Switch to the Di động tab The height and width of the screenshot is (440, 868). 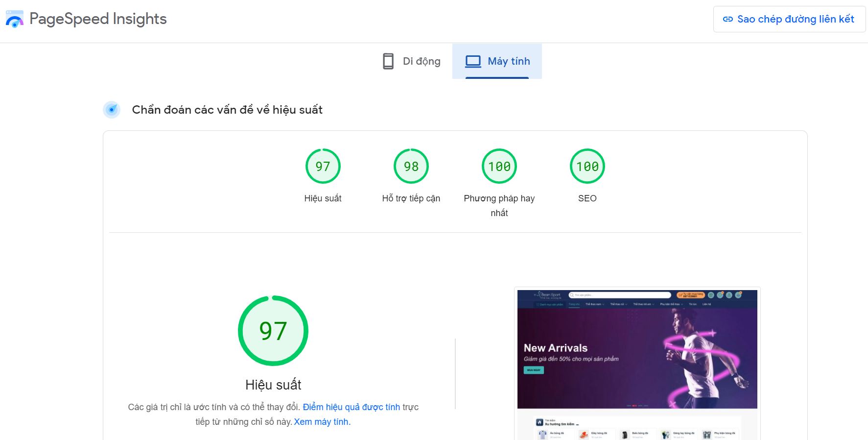(412, 61)
